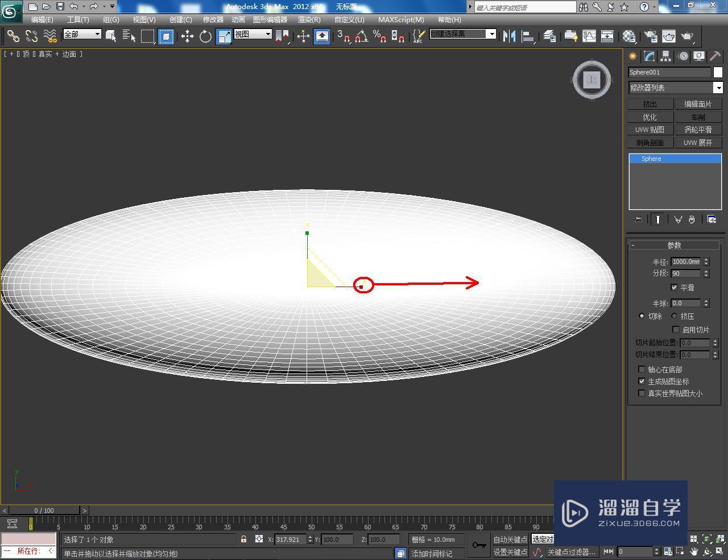This screenshot has height=560, width=728.
Task: Enable the 轴心在底部 checkbox
Action: click(x=642, y=369)
